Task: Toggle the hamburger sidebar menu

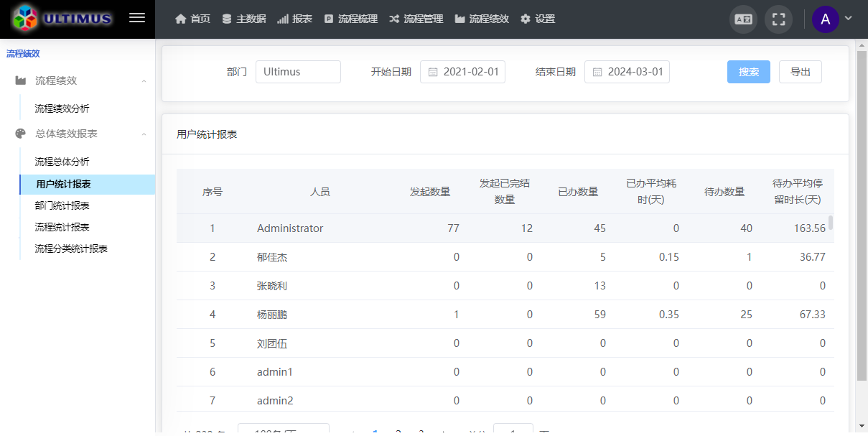Action: [x=137, y=18]
